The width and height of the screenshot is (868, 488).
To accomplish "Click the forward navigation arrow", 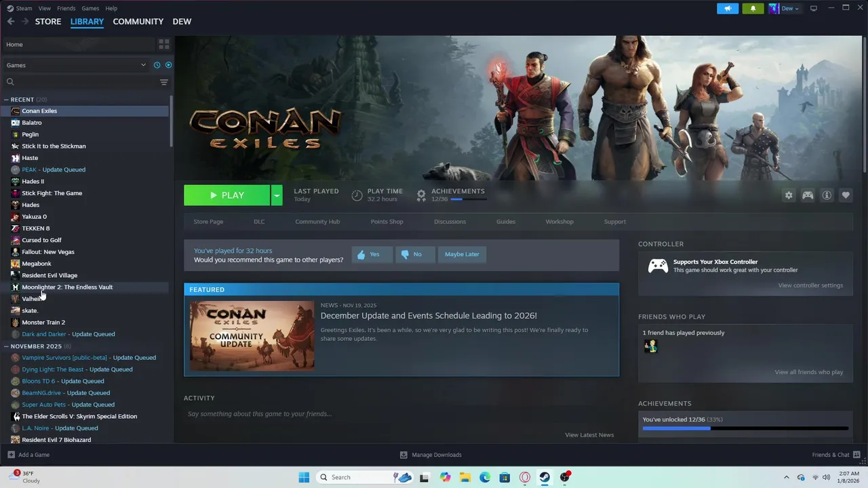I will click(x=25, y=22).
